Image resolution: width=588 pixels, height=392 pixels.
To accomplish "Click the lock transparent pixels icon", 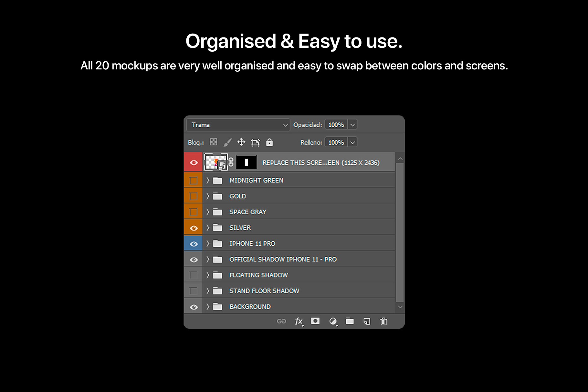I will tap(214, 142).
